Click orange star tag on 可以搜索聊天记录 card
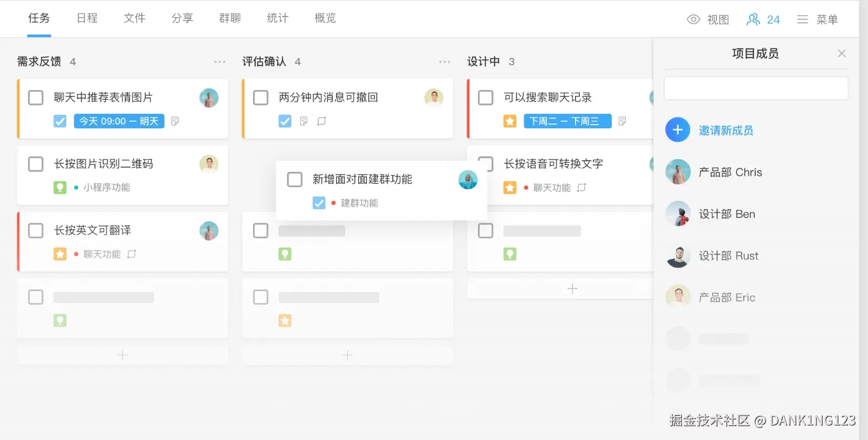The width and height of the screenshot is (868, 440). (510, 121)
